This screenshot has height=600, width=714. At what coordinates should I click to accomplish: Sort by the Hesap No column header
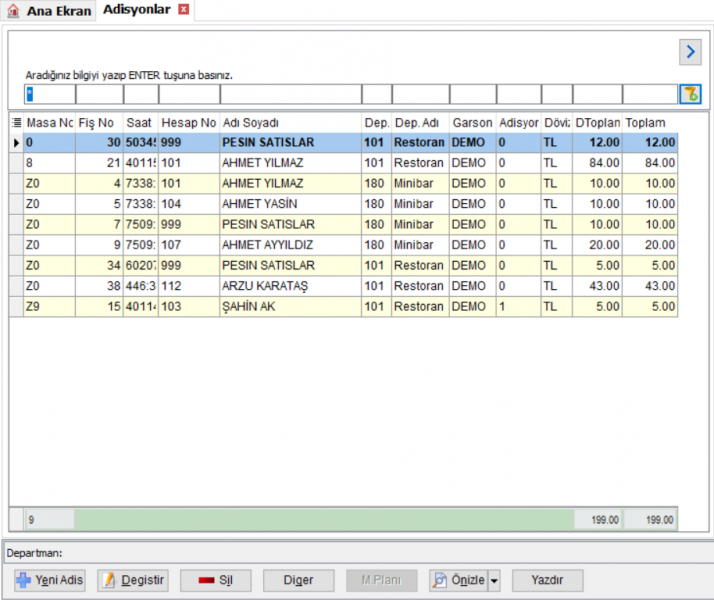click(x=189, y=122)
